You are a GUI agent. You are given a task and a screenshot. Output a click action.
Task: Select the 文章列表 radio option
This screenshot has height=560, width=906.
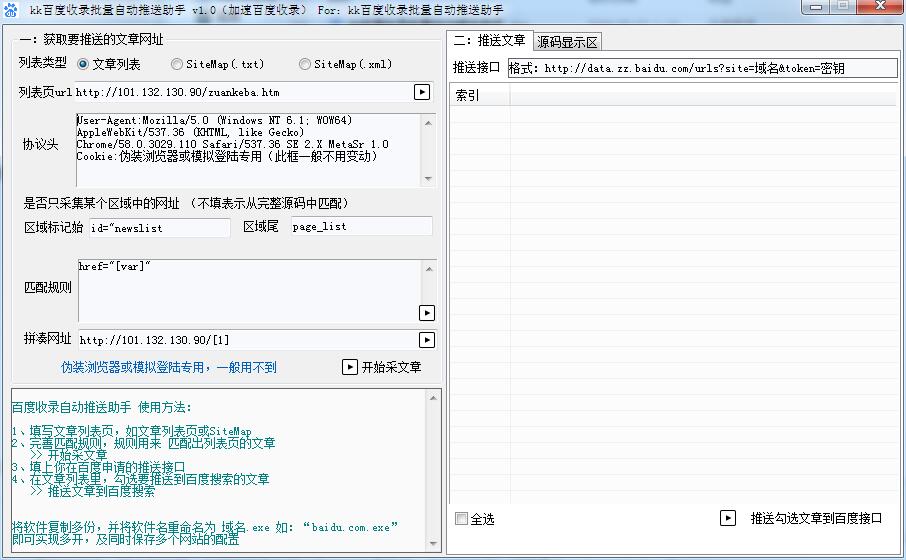click(x=83, y=64)
